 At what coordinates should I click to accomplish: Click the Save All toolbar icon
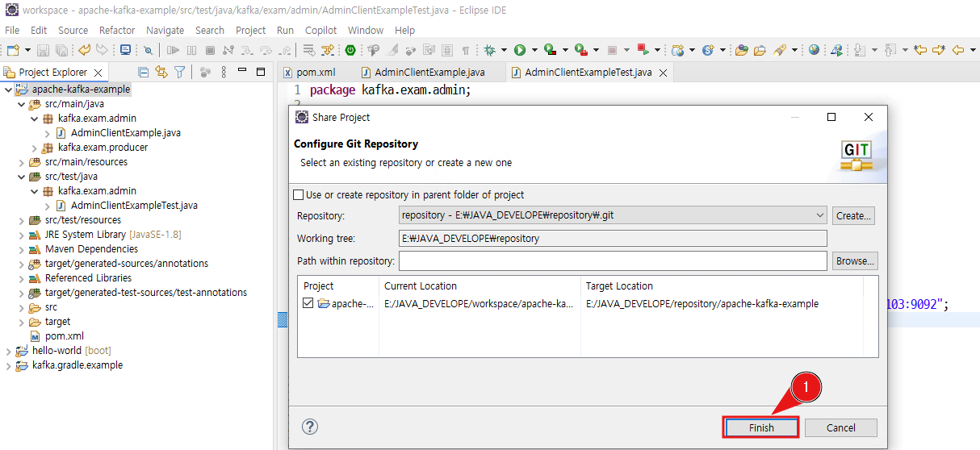point(61,50)
